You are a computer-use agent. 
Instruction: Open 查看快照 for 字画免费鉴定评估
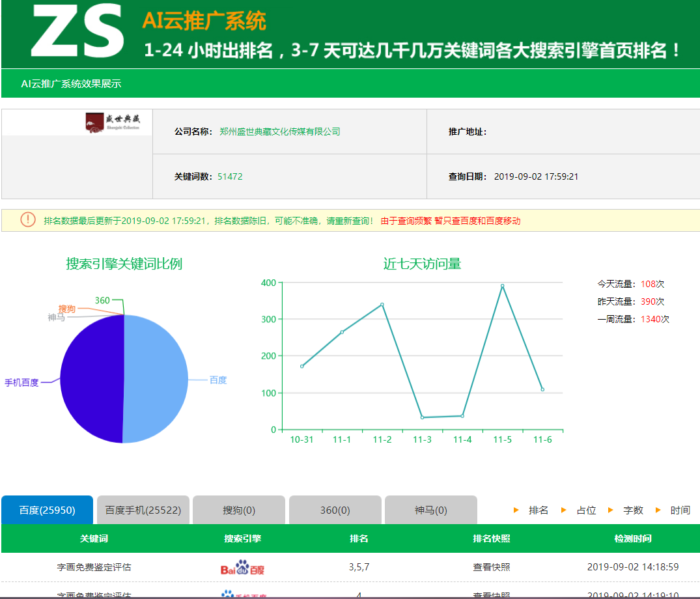pyautogui.click(x=491, y=567)
